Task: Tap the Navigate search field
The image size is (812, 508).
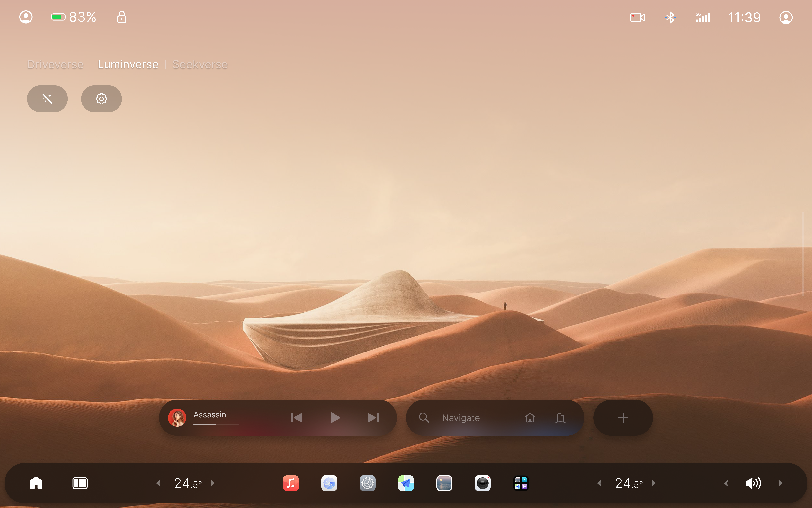Action: coord(461,418)
